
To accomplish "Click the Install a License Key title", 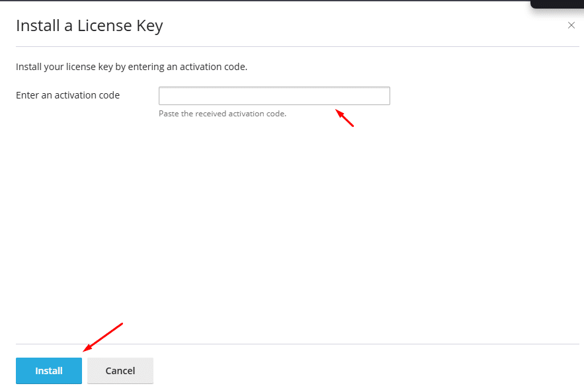I will point(89,26).
